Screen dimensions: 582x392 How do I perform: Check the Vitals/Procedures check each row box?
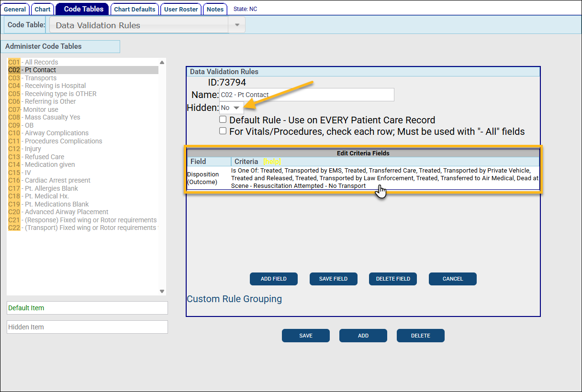223,131
